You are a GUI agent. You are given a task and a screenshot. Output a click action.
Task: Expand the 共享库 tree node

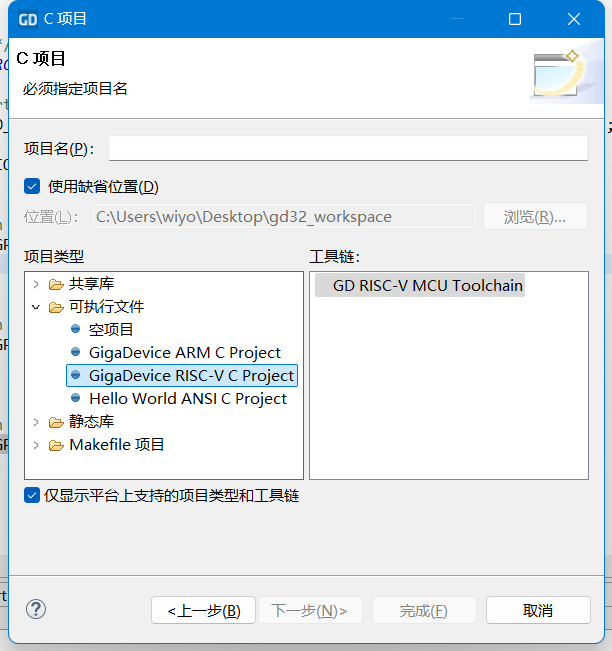(x=36, y=284)
